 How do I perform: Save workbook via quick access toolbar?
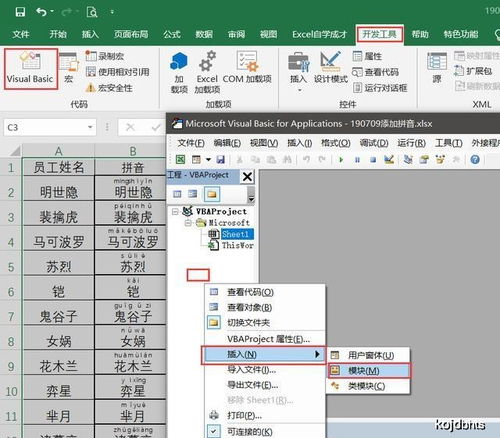20,12
